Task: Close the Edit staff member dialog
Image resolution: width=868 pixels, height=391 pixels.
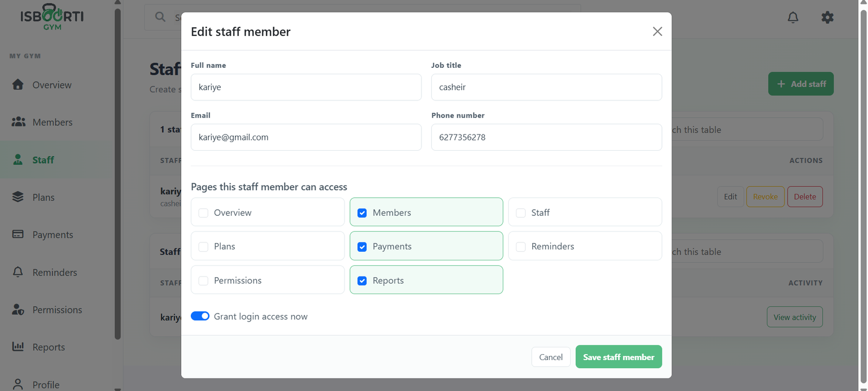Action: pyautogui.click(x=657, y=31)
